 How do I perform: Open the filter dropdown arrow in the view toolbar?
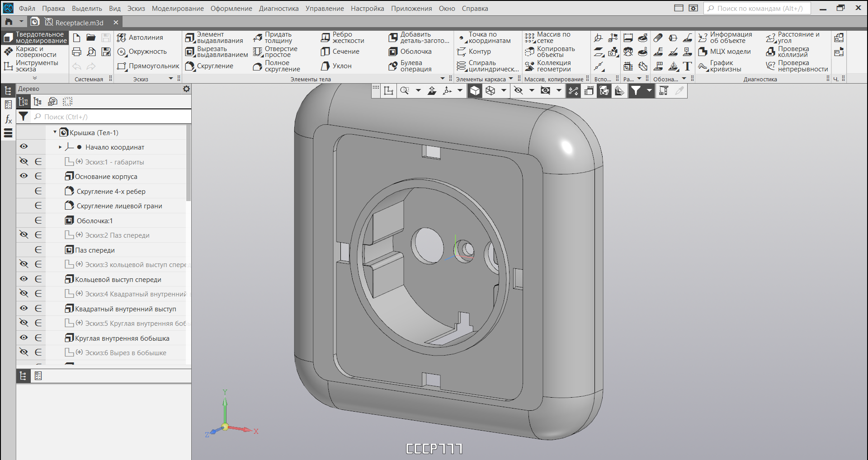click(649, 91)
